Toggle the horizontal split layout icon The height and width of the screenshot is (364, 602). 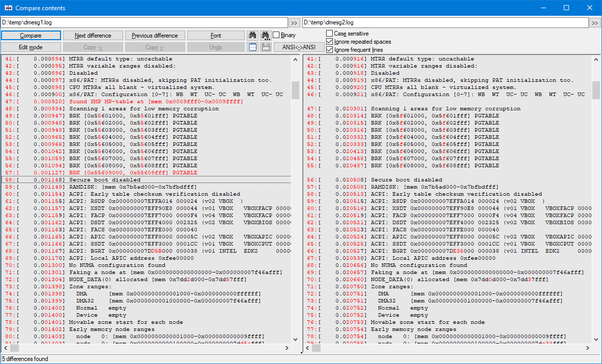(252, 47)
